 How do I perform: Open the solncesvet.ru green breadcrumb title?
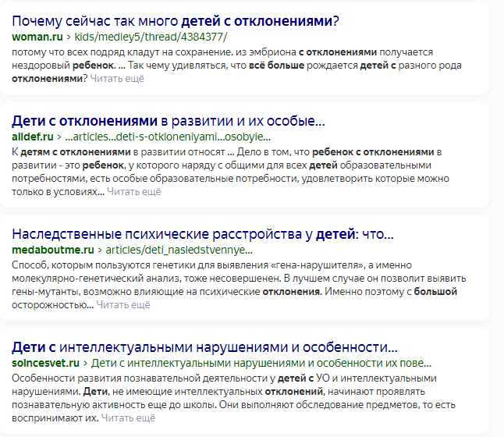pos(261,363)
